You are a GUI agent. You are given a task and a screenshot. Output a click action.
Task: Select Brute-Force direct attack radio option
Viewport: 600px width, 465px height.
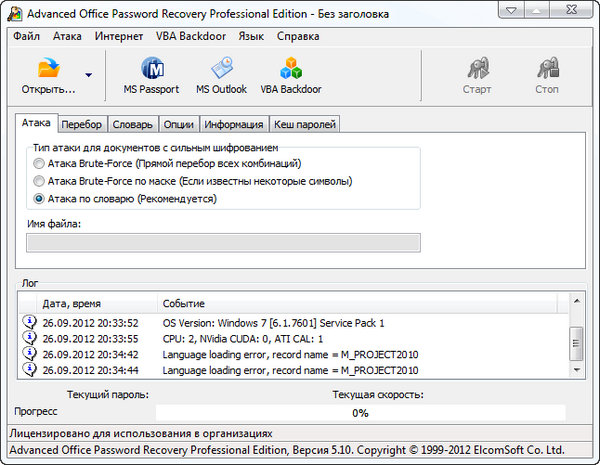click(x=39, y=163)
